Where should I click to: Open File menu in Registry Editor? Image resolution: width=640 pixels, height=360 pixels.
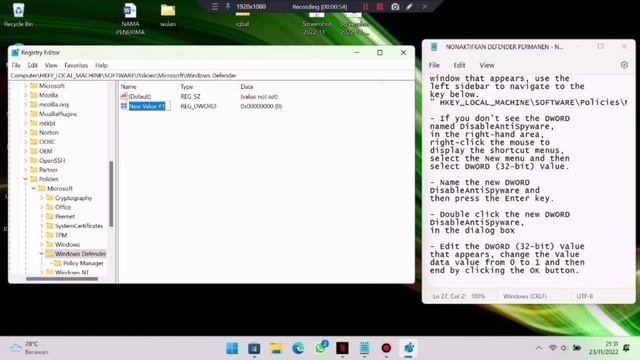pyautogui.click(x=16, y=65)
